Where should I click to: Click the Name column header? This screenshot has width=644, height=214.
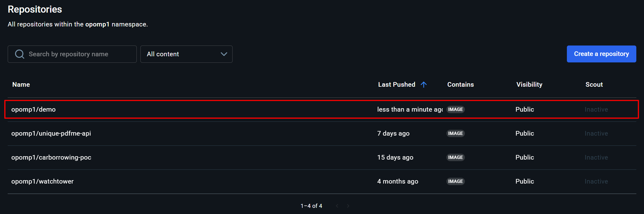pyautogui.click(x=21, y=85)
